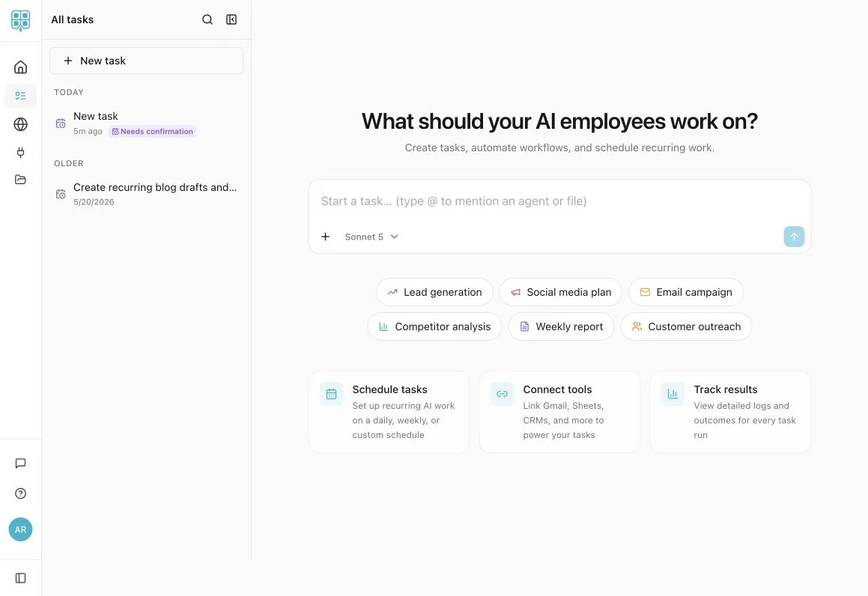
Task: Go to Home via house icon
Action: click(20, 67)
